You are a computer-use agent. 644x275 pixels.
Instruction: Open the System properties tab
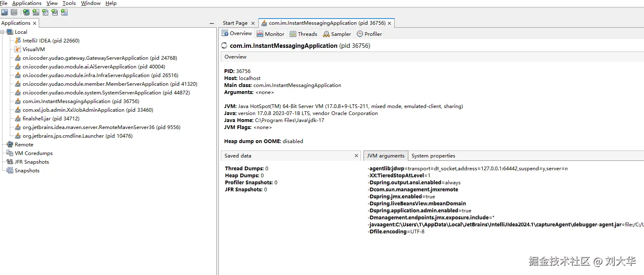(x=433, y=155)
